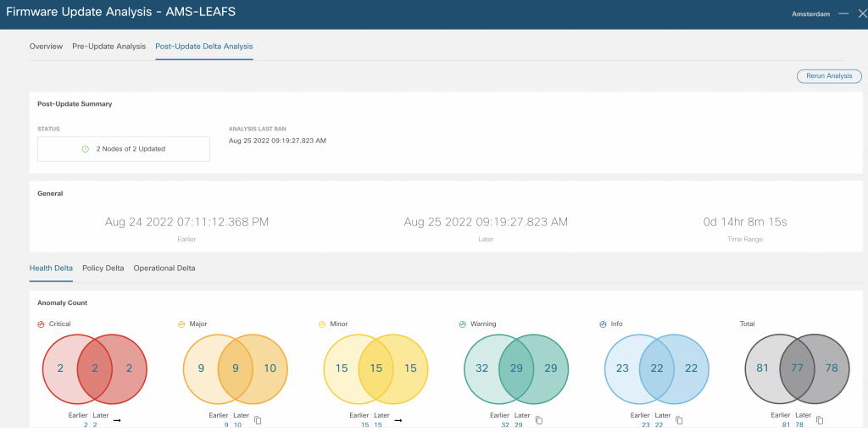Screen dimensions: 868x432
Task: Open the Overview tab
Action: click(x=46, y=47)
